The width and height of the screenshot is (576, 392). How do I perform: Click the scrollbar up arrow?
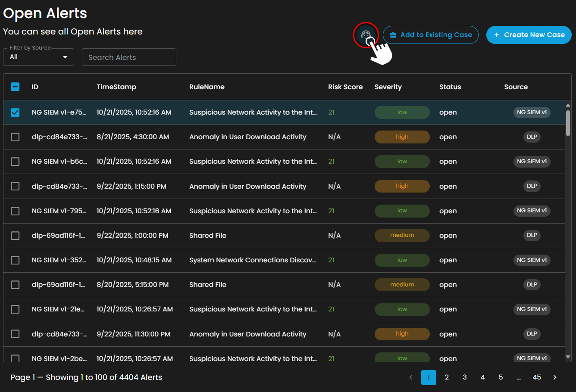(x=568, y=105)
